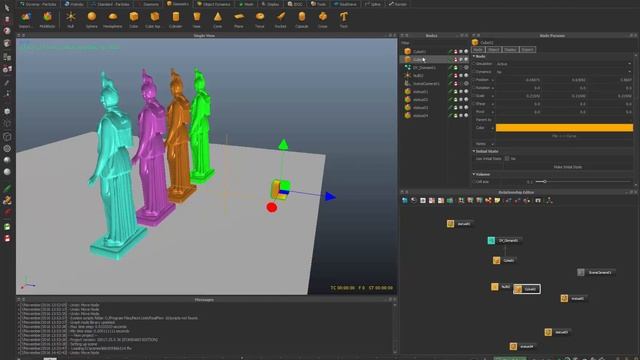Toggle the round visibility dot for statue02

tap(466, 100)
